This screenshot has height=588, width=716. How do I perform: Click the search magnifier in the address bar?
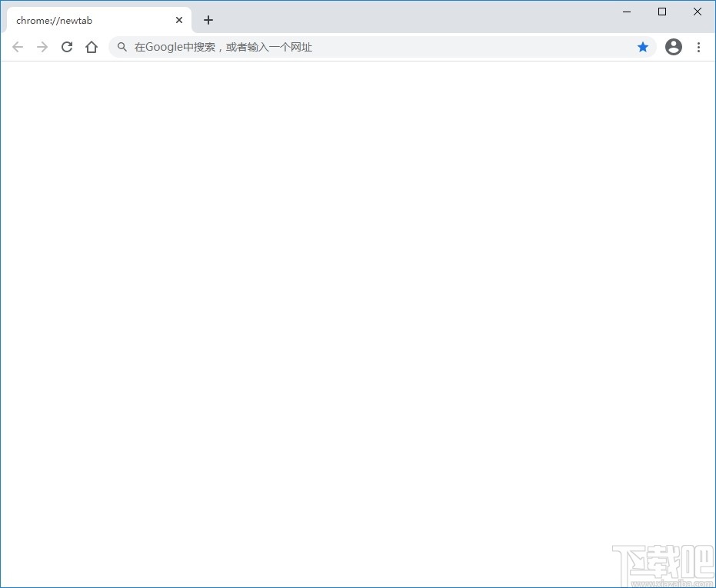tap(122, 47)
